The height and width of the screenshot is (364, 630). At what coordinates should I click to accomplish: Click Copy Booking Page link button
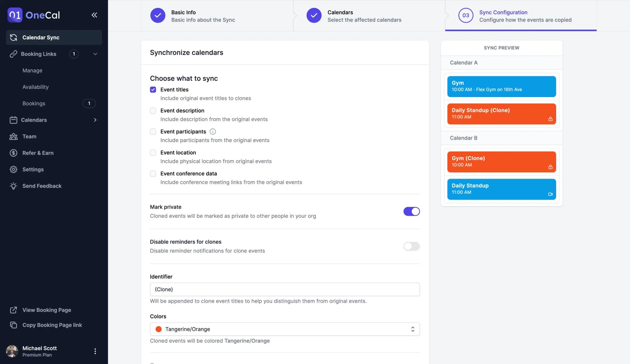point(52,325)
